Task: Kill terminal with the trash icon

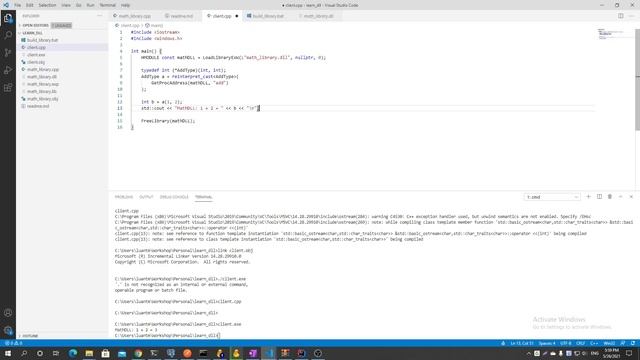Action: coord(610,197)
